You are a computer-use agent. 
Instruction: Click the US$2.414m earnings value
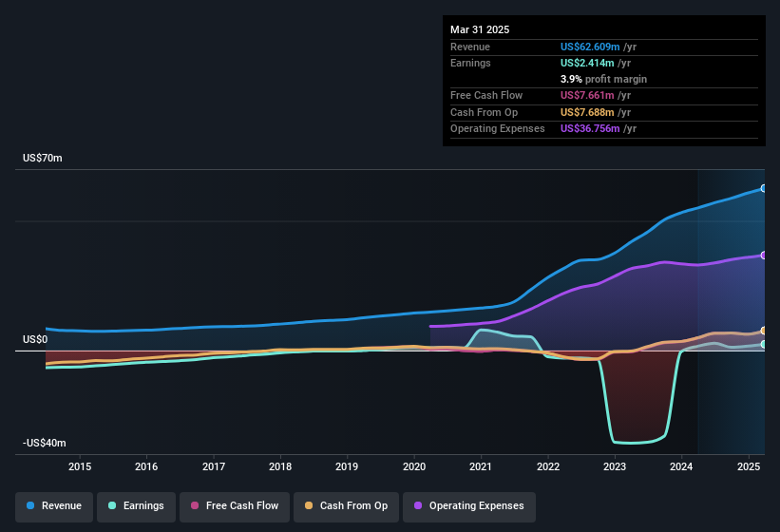click(587, 63)
